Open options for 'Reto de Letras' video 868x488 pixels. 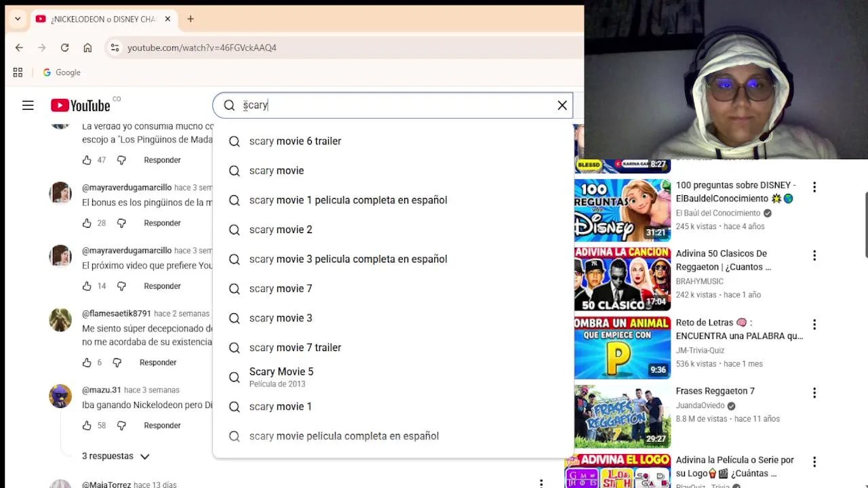[814, 325]
